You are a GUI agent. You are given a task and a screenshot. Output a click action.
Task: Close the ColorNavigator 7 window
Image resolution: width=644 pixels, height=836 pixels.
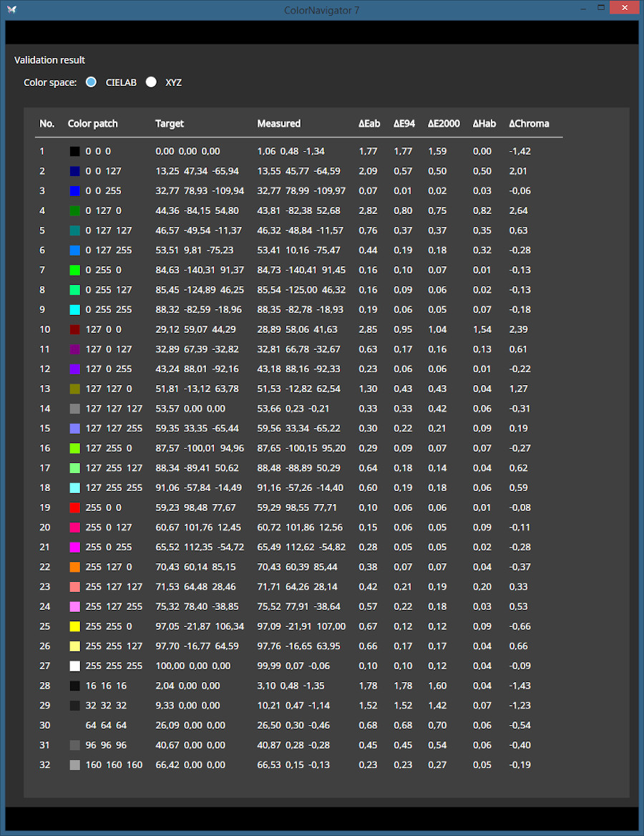[625, 8]
